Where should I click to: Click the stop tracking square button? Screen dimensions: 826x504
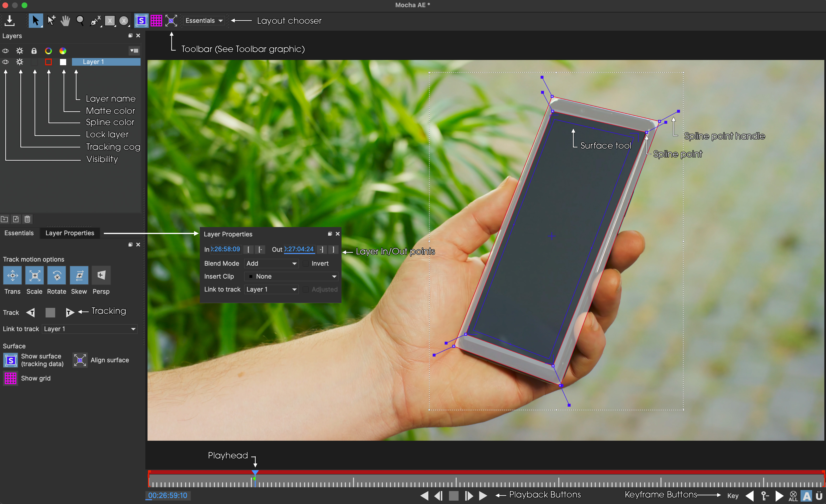click(x=50, y=313)
